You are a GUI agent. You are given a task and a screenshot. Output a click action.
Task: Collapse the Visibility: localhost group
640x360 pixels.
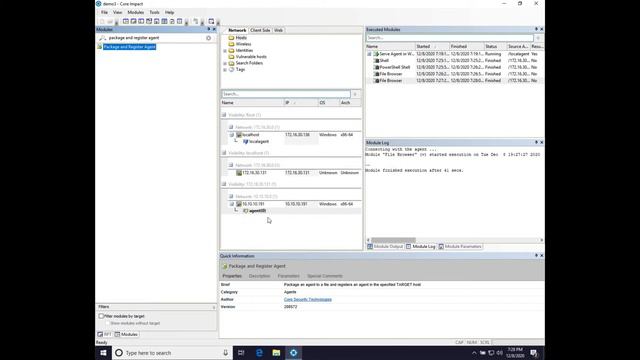tap(224, 153)
